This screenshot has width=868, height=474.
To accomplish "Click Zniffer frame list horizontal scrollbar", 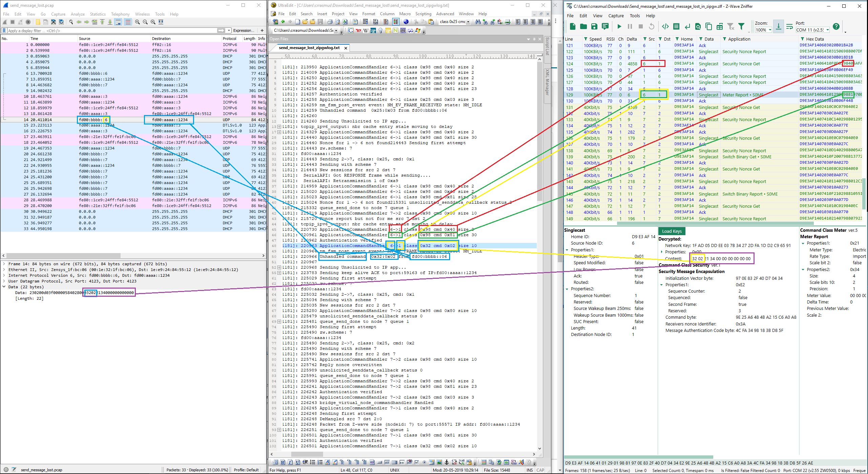I will pos(715,223).
